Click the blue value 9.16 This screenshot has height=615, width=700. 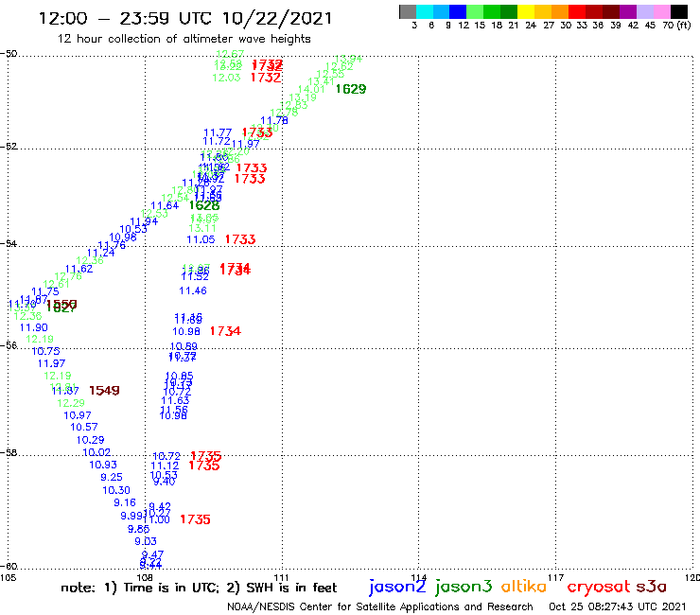125,503
